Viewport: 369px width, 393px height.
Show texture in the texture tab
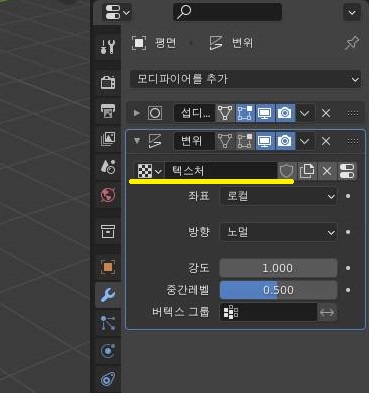pyautogui.click(x=347, y=171)
